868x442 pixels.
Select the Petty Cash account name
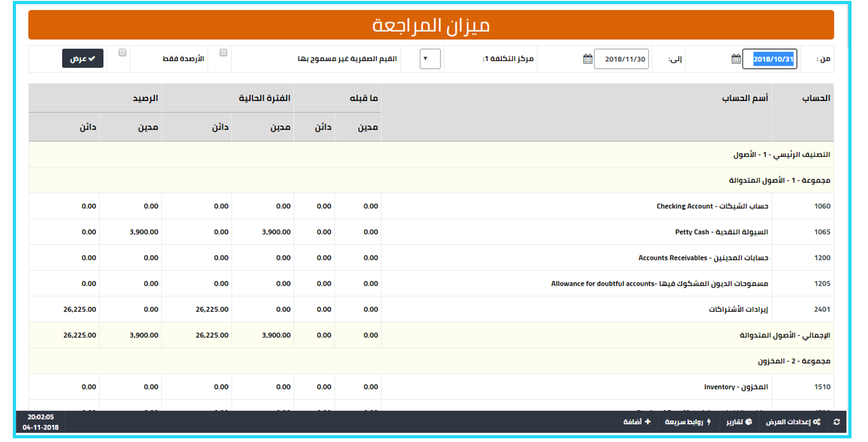coord(721,232)
